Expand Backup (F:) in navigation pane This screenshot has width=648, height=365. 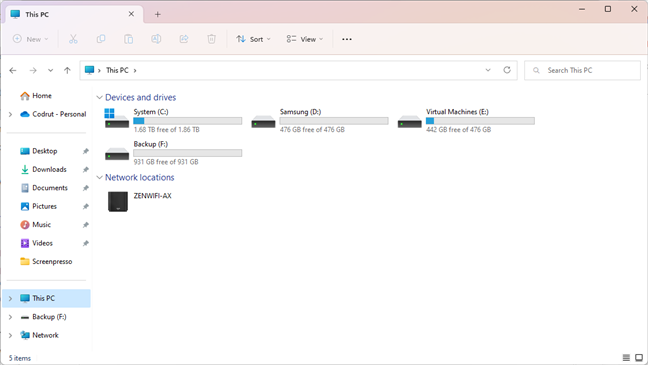pyautogui.click(x=10, y=317)
